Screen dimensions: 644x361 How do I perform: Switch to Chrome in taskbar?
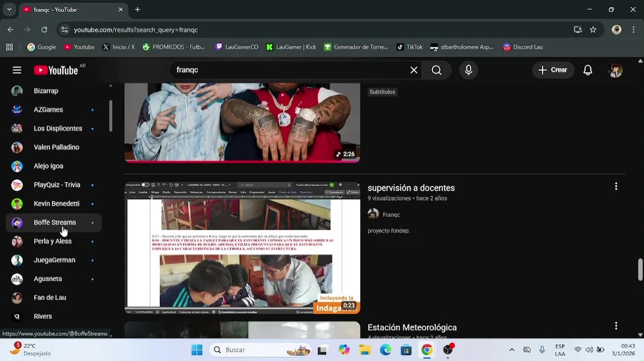pyautogui.click(x=427, y=350)
